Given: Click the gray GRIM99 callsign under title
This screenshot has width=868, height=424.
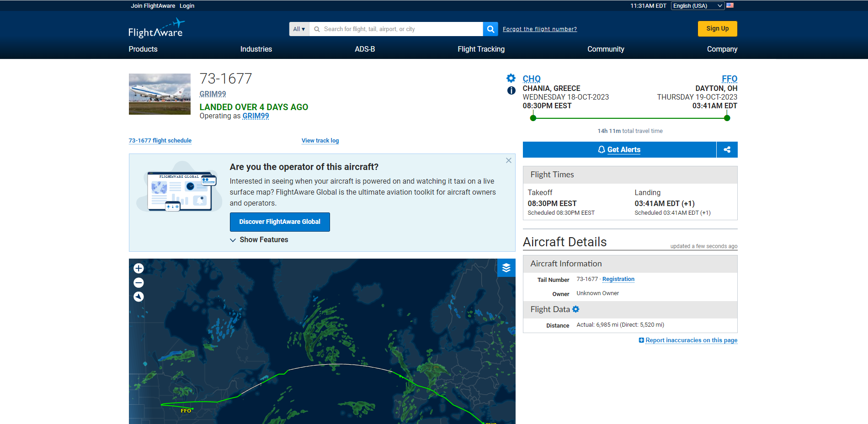Looking at the screenshot, I should 213,94.
